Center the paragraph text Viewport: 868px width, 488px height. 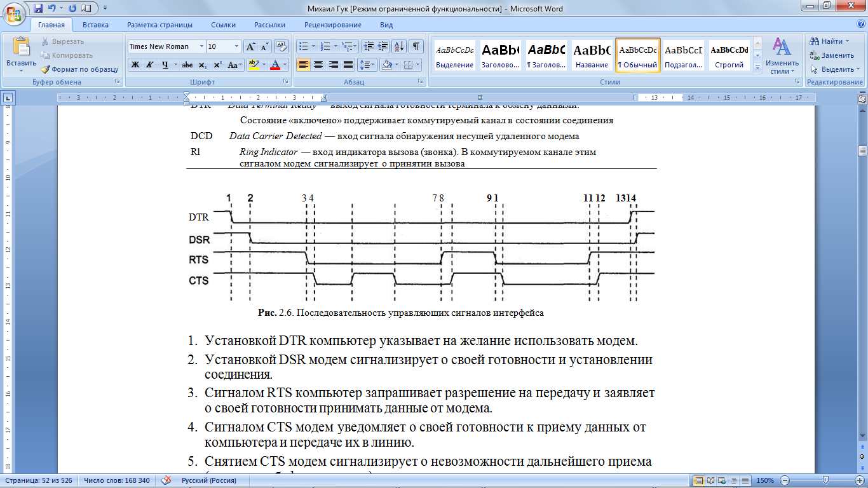click(318, 65)
